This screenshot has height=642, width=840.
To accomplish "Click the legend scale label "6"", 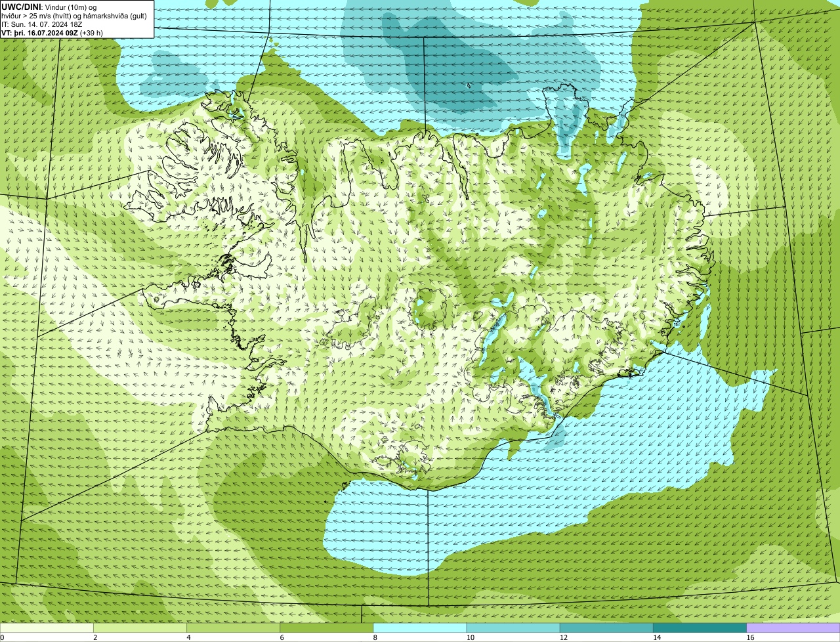I will pyautogui.click(x=282, y=637).
